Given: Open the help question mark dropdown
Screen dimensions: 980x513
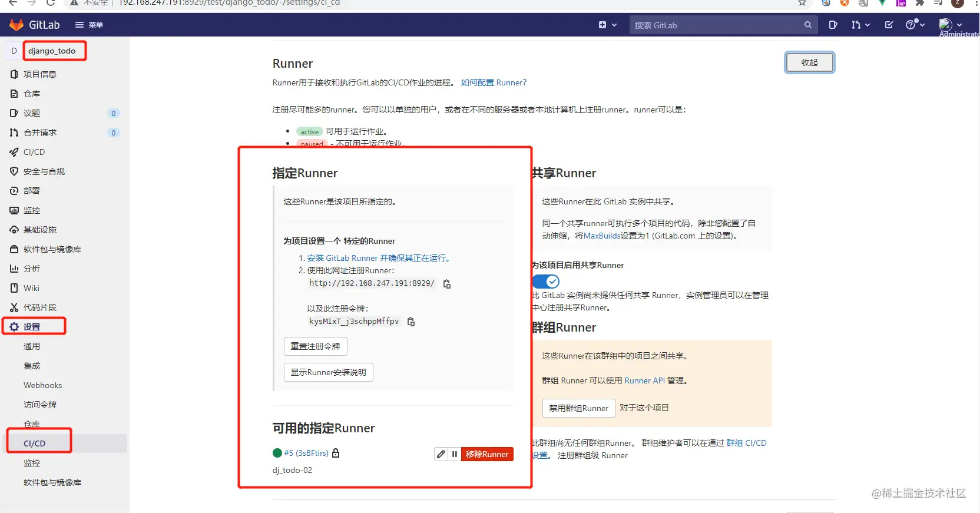Looking at the screenshot, I should pyautogui.click(x=915, y=25).
